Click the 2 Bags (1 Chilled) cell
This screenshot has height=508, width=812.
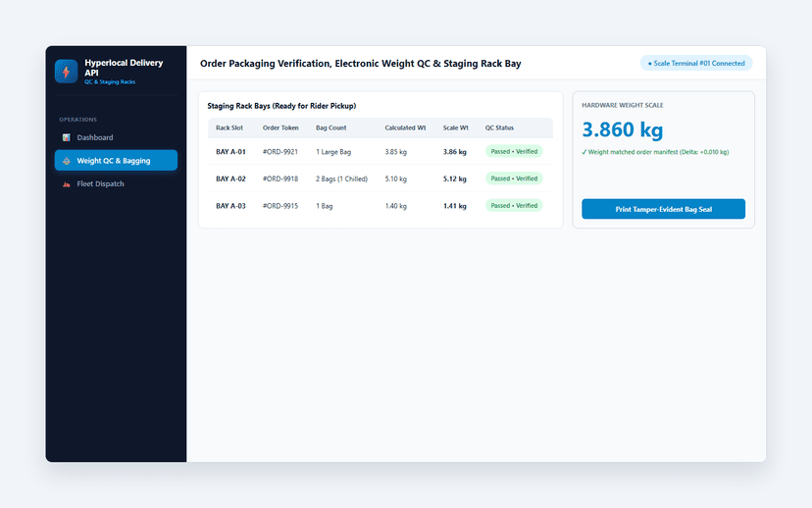coord(342,178)
